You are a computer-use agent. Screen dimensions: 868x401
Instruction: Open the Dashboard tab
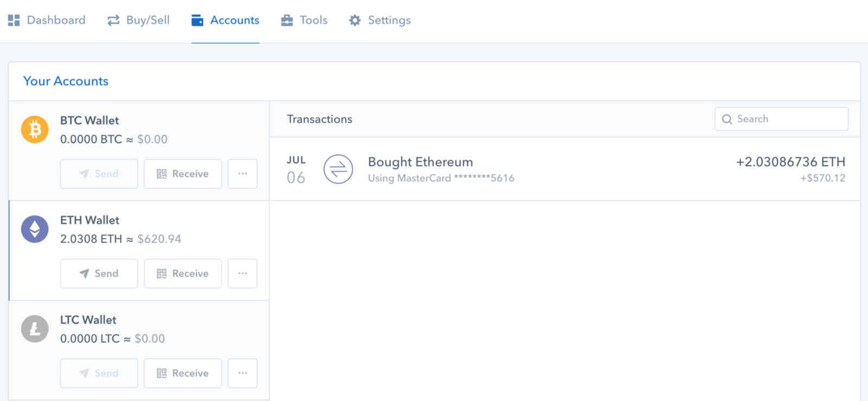pyautogui.click(x=47, y=21)
